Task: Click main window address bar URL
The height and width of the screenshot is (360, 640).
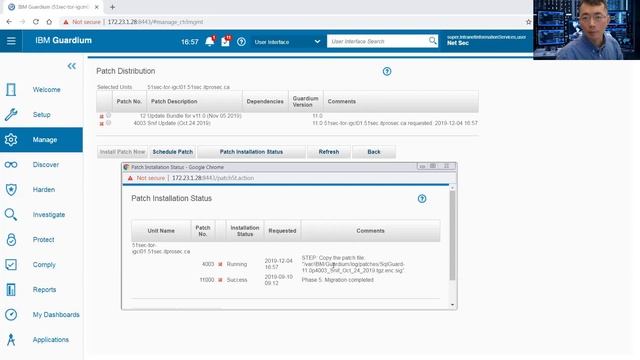Action: (155, 22)
